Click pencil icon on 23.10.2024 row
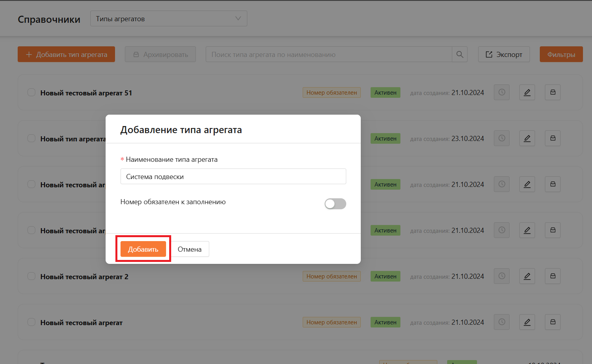Image resolution: width=592 pixels, height=364 pixels. pyautogui.click(x=527, y=138)
